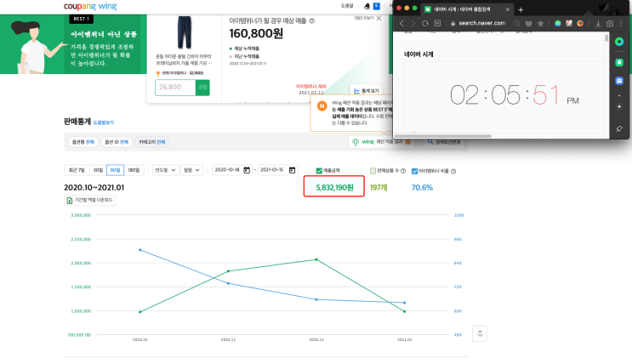
Task: Click the camera capture icon in browser toolbar
Action: (x=610, y=23)
